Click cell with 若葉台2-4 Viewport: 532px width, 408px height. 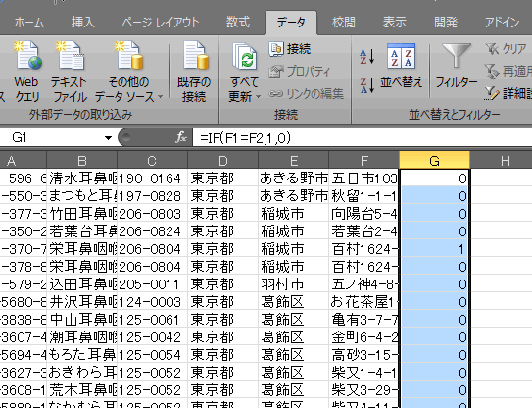[364, 231]
